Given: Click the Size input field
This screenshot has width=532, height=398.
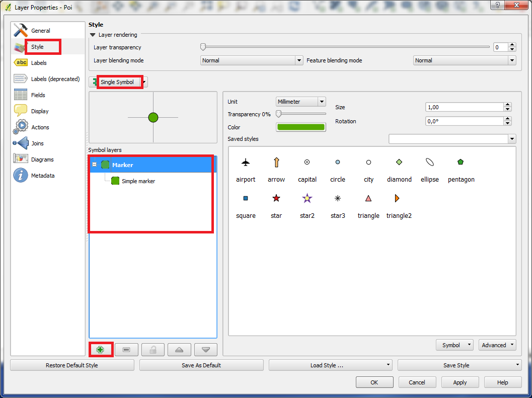Looking at the screenshot, I should pos(464,107).
